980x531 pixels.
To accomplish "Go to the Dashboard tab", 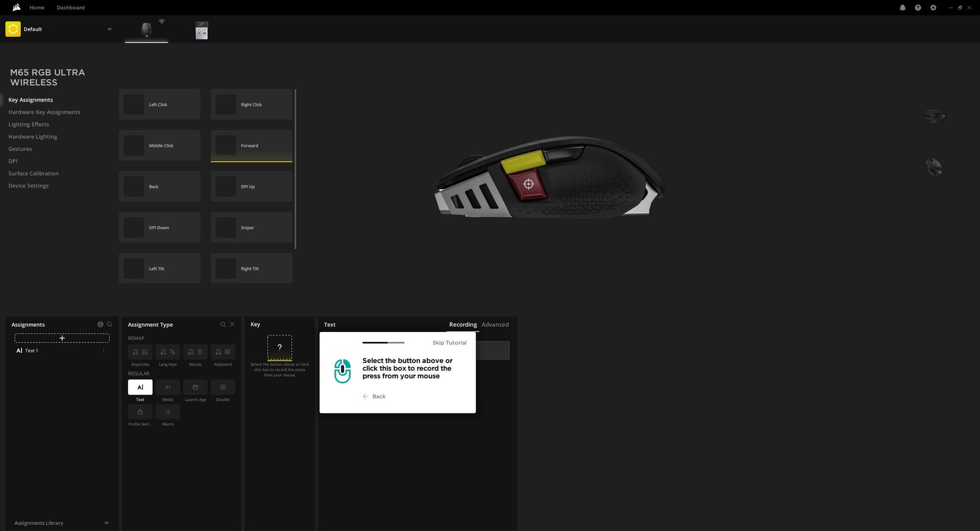I will 70,8.
